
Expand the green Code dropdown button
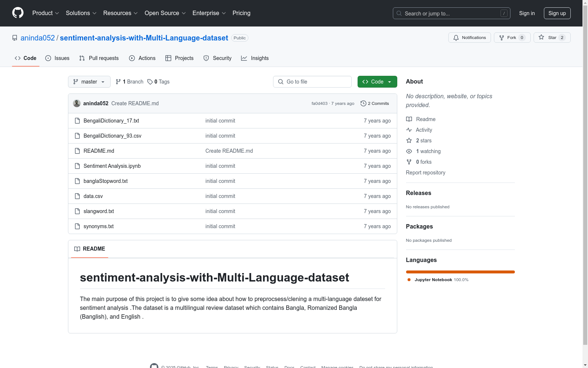click(377, 82)
